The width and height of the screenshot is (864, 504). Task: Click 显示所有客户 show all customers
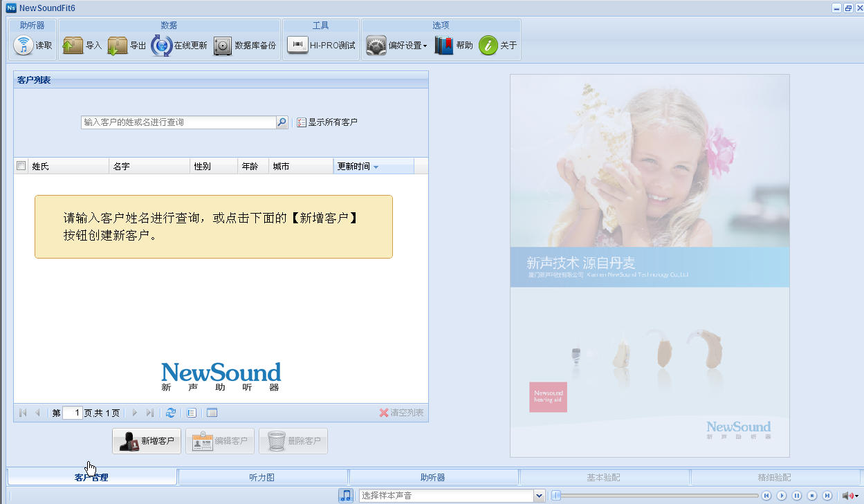point(327,122)
